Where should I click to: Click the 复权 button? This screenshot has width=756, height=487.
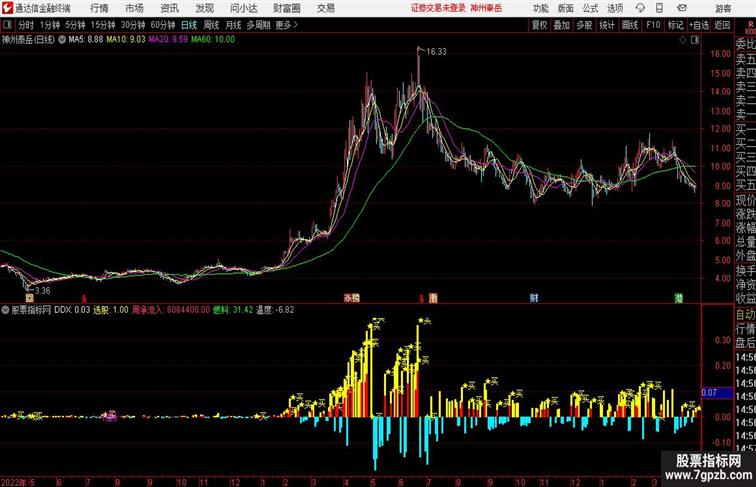(x=540, y=25)
